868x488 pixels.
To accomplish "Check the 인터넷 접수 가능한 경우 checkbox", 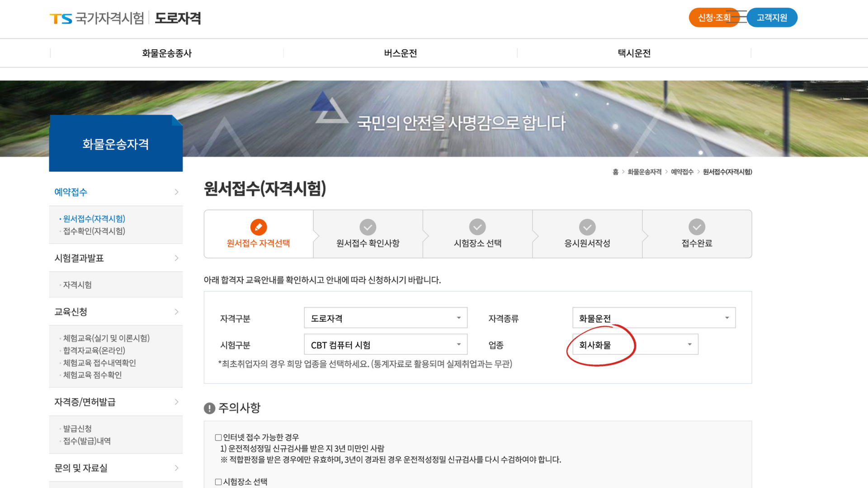I will click(217, 436).
